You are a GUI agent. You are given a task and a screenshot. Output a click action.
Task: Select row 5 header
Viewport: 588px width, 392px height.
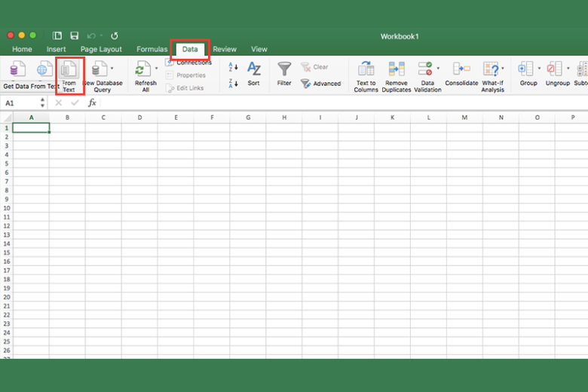point(6,164)
